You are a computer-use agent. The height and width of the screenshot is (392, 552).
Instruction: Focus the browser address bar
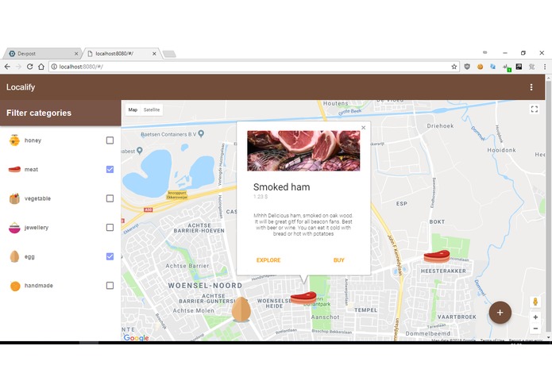pos(253,67)
